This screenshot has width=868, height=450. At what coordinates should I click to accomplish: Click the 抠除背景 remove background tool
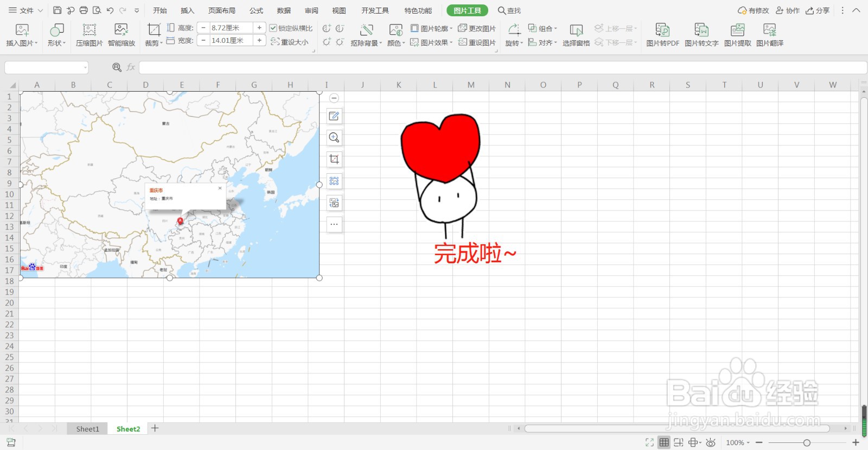tap(367, 35)
